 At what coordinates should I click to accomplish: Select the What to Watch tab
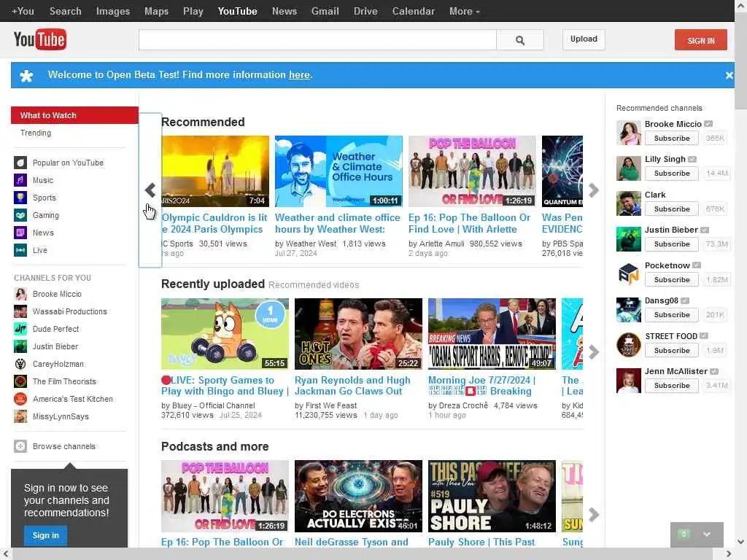(75, 115)
